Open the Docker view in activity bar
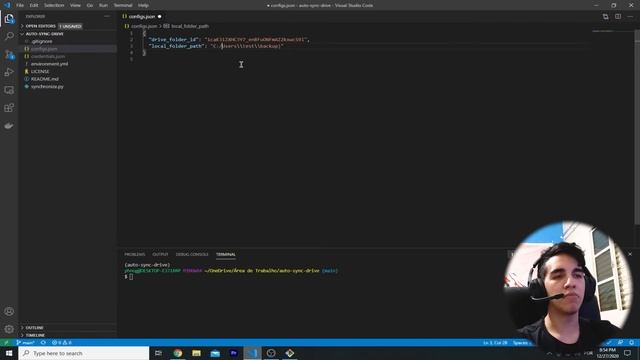 tap(9, 126)
